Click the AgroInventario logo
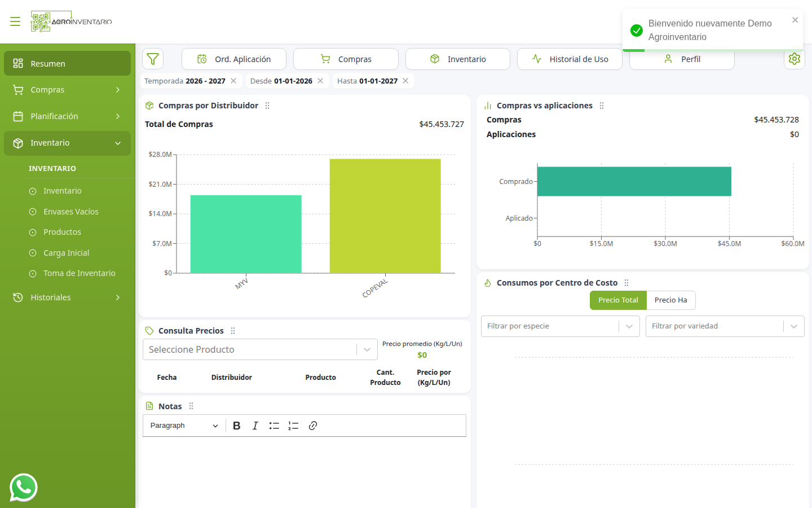 [72, 21]
